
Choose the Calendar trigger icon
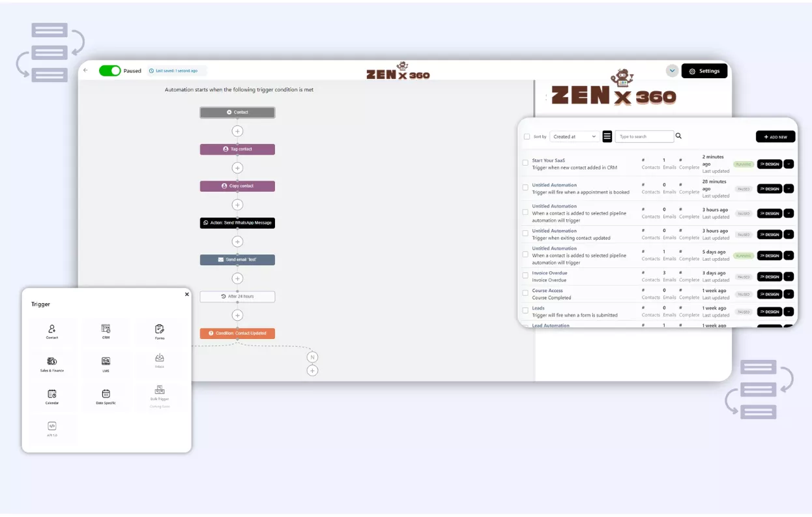[52, 394]
